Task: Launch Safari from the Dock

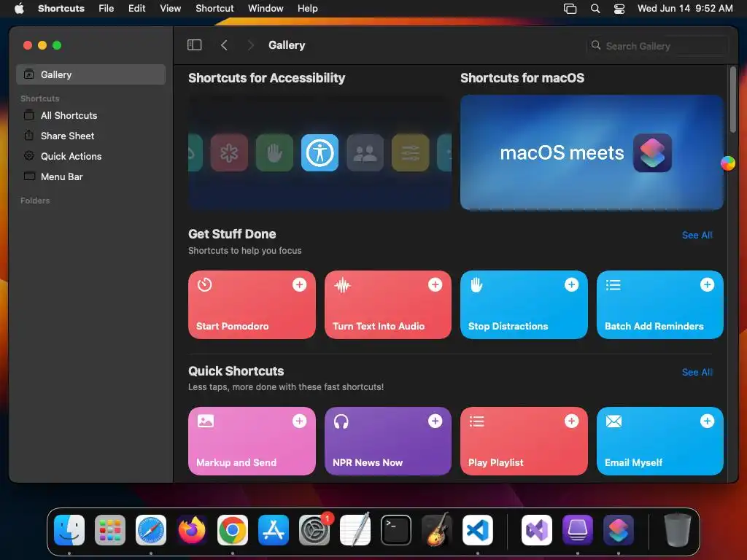Action: [x=151, y=530]
